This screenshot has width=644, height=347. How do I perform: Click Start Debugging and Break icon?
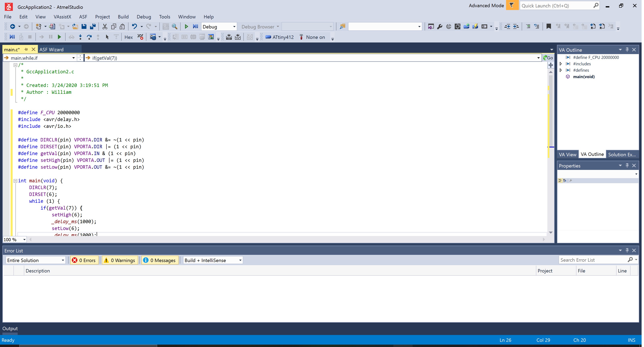coord(195,26)
